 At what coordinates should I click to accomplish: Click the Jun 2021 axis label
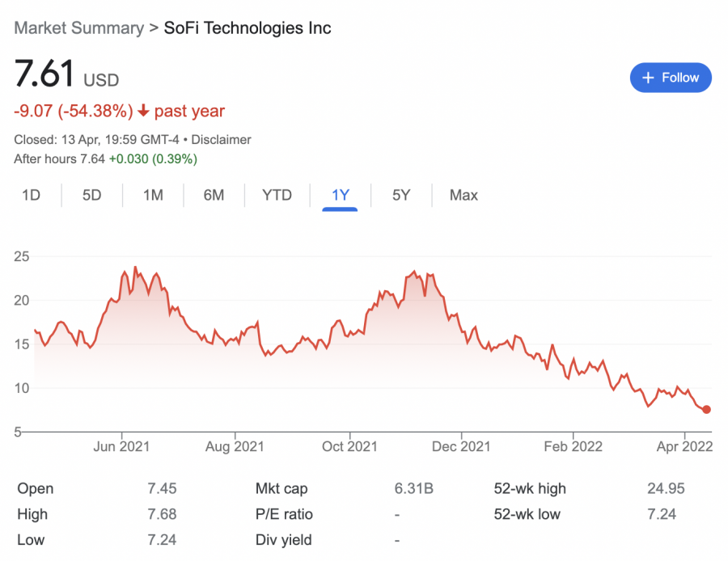121,445
